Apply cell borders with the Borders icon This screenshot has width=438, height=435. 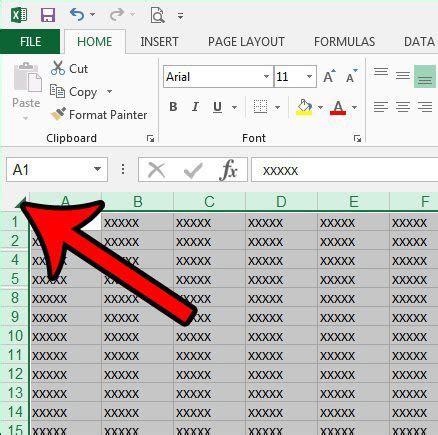[x=260, y=107]
